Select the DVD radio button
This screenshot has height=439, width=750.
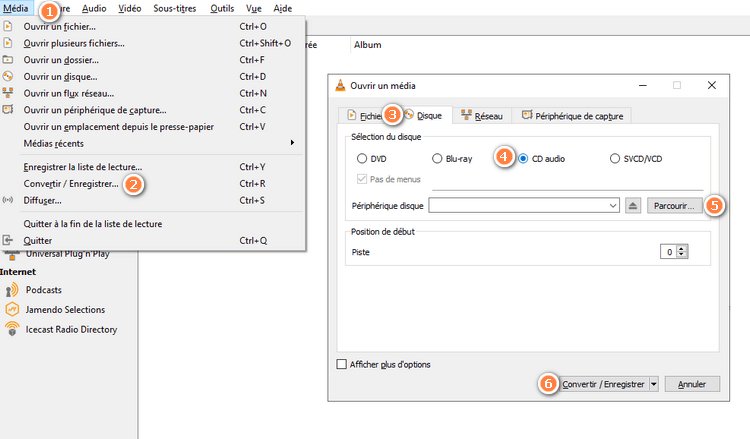pyautogui.click(x=362, y=158)
